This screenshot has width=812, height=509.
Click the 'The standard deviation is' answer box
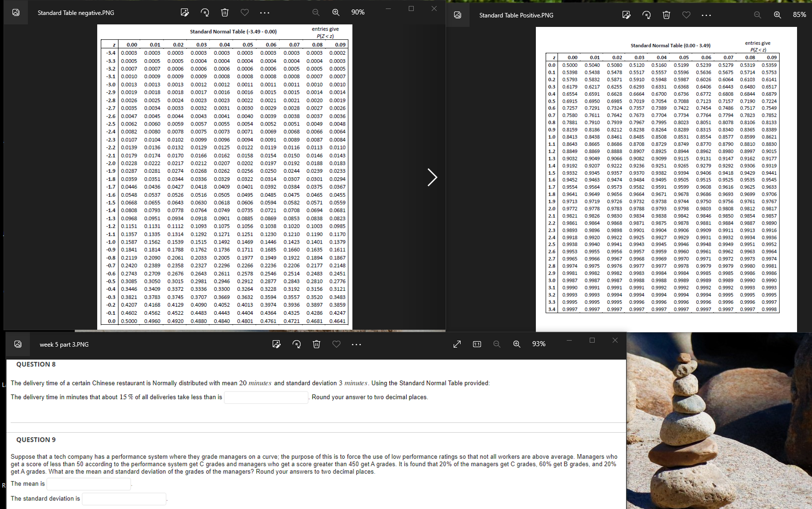tap(124, 499)
